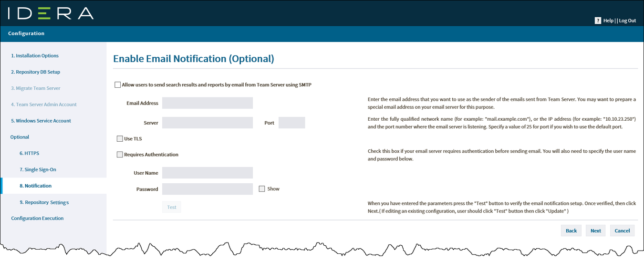The width and height of the screenshot is (644, 262).
Task: Focus the Port input field
Action: [x=291, y=123]
